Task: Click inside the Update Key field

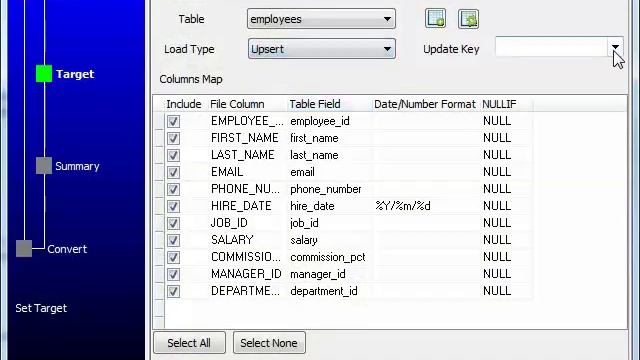Action: pos(551,47)
